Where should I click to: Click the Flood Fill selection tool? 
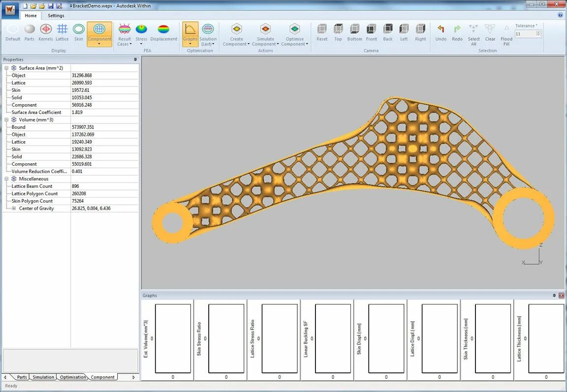coord(506,35)
